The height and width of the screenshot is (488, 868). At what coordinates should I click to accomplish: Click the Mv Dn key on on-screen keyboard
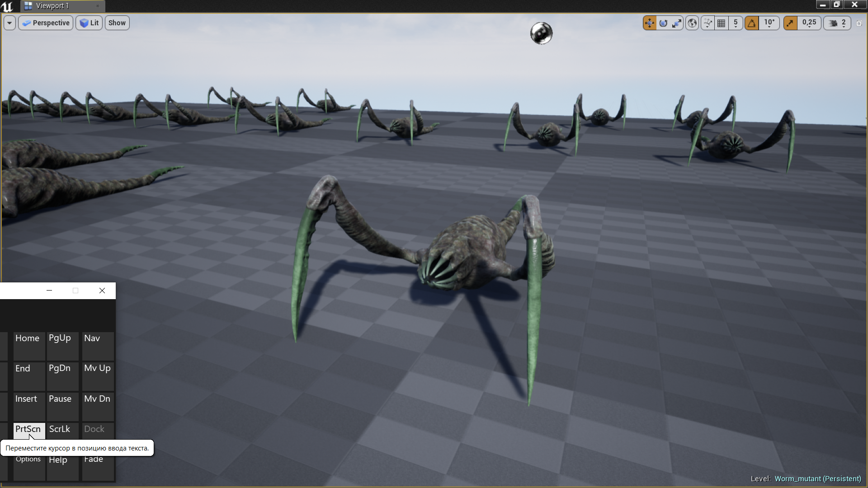(98, 406)
